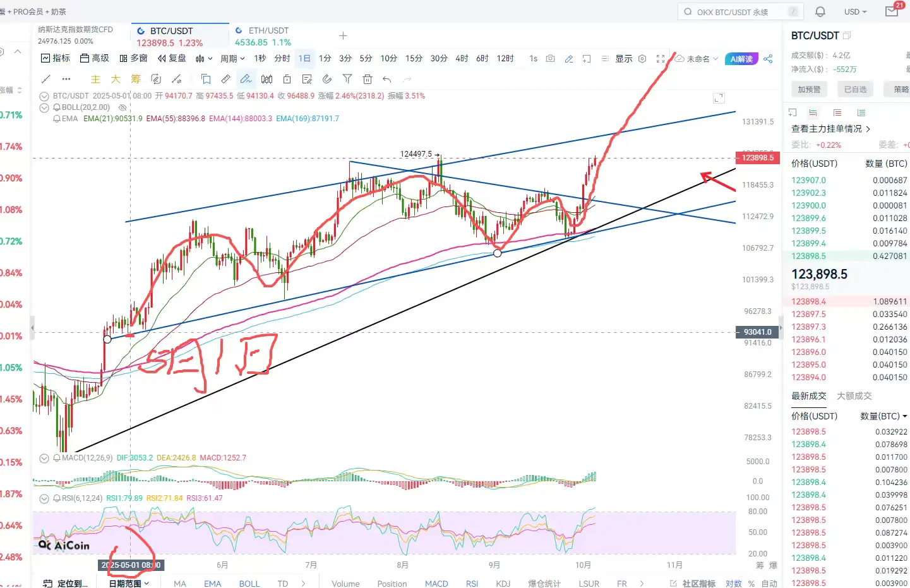Collapse the BOLL indicator legend row
Screen dimensions: 910x588
[x=44, y=107]
